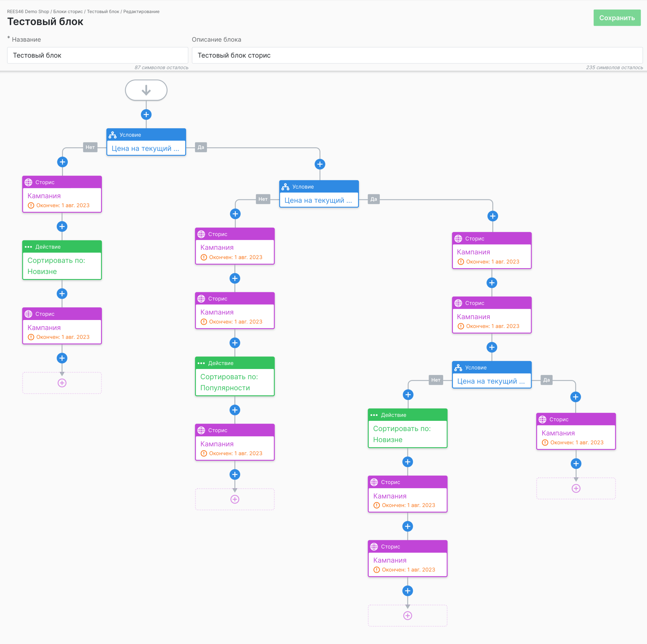Click blue plus under the topmost 'Нет' branch

pyautogui.click(x=62, y=162)
